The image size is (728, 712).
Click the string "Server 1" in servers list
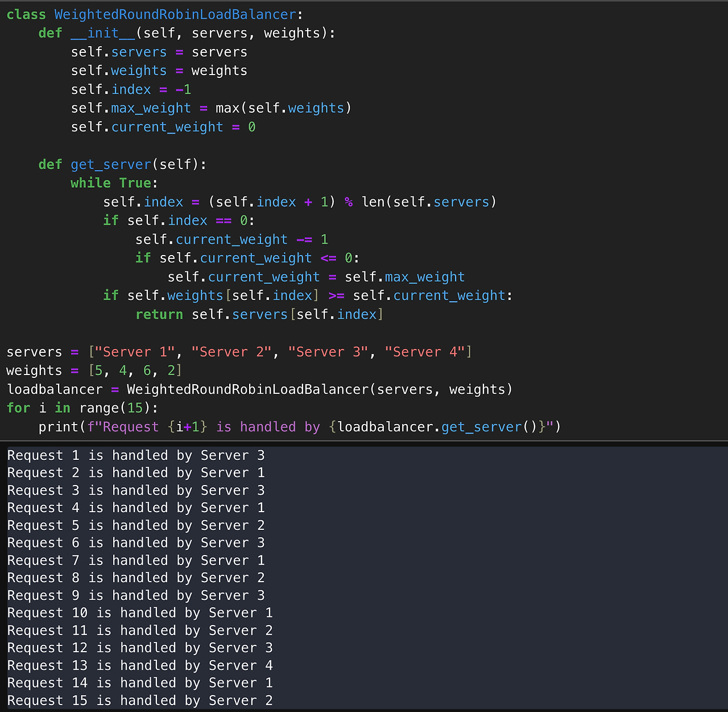tap(135, 352)
